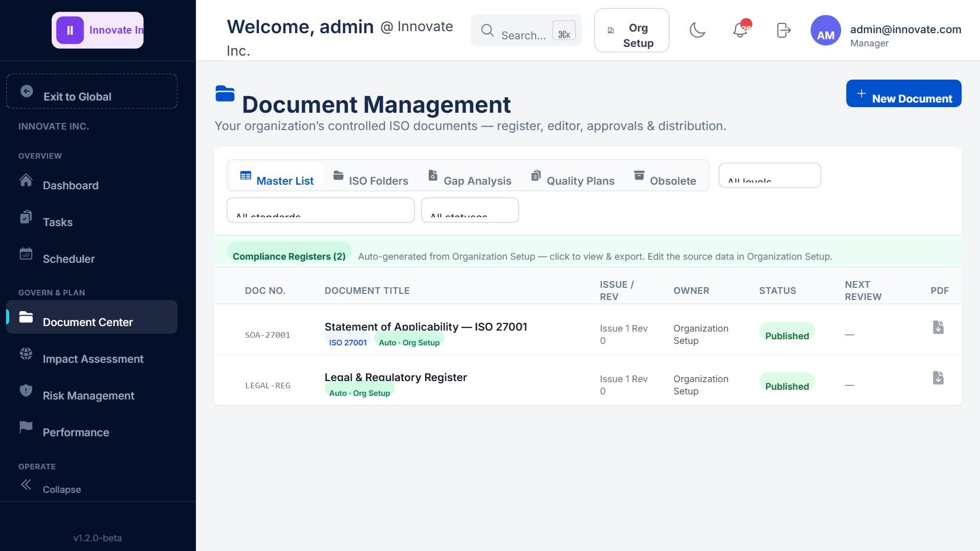
Task: Open the All levels dropdown
Action: click(x=770, y=176)
